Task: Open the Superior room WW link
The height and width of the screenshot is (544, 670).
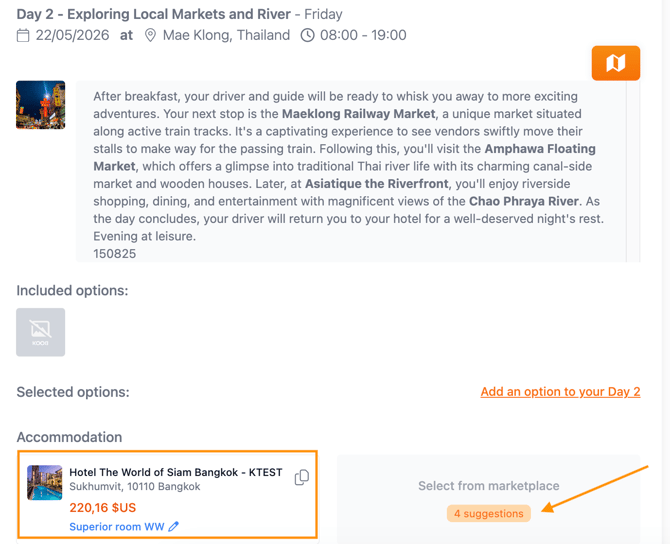Action: click(x=116, y=526)
